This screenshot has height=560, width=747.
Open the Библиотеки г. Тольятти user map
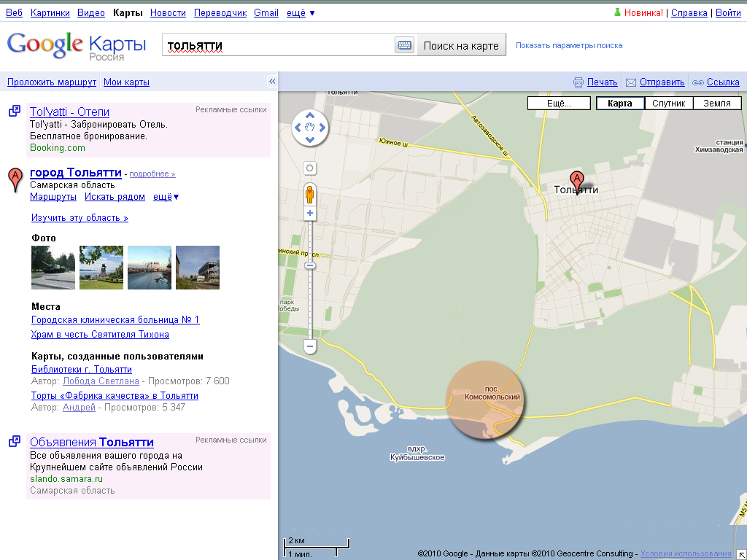(x=82, y=370)
